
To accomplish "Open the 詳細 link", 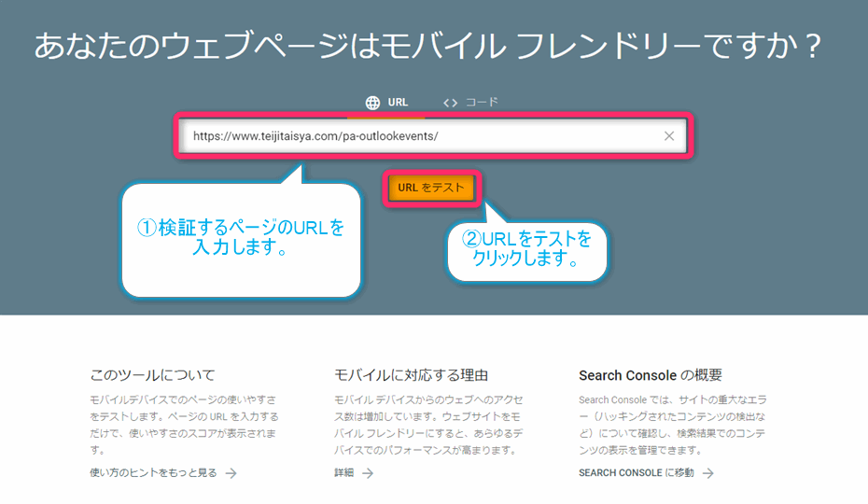I will click(344, 473).
